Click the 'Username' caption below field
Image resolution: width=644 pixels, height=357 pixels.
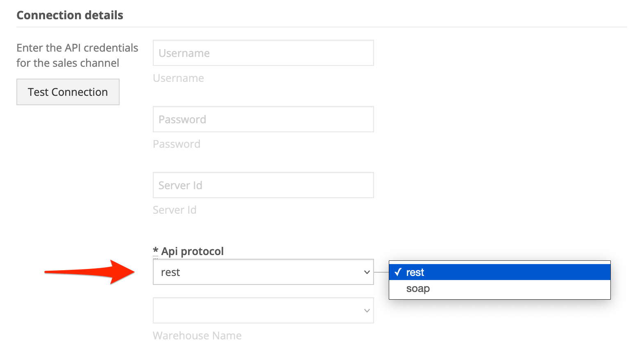pos(178,78)
